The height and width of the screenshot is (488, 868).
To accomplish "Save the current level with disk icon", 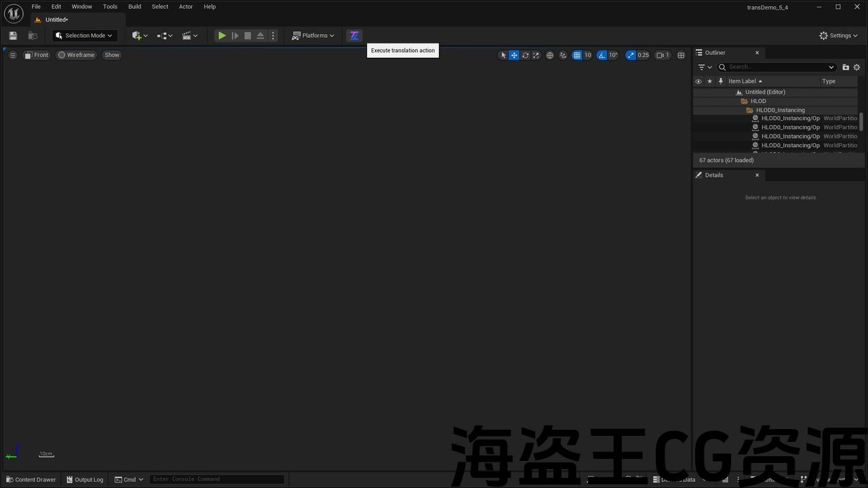I will [13, 36].
